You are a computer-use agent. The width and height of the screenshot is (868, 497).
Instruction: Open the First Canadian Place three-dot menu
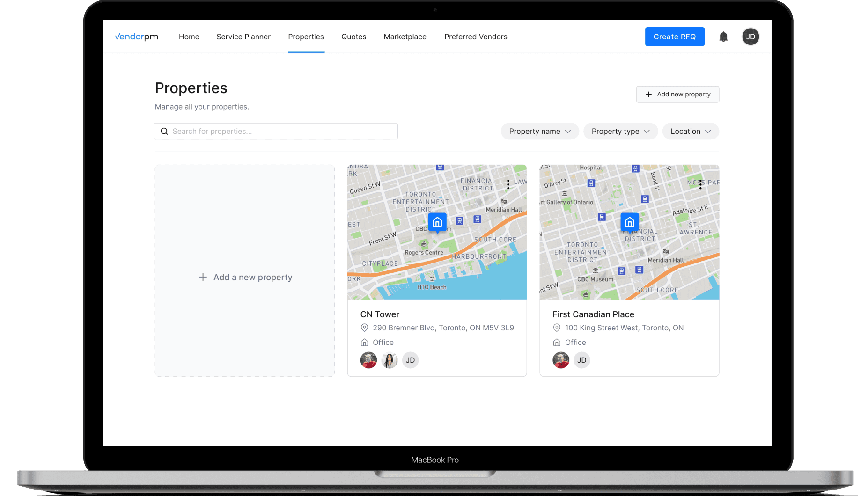[700, 184]
